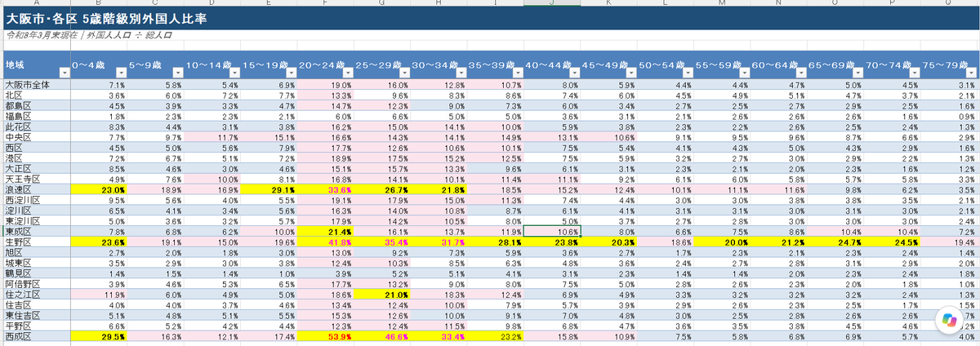This screenshot has width=980, height=346.
Task: Click the highlighted 41.8% cell in 生野区
Action: (x=325, y=242)
